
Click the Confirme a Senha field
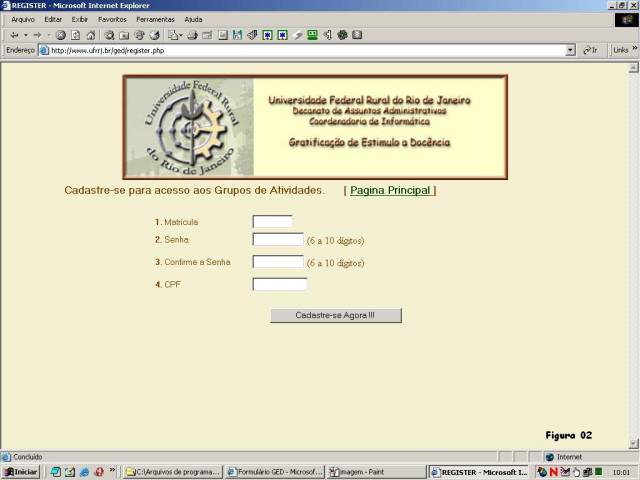click(278, 262)
